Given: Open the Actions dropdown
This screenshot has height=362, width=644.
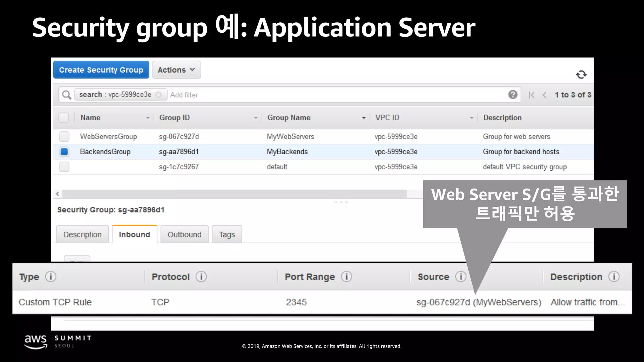Looking at the screenshot, I should 176,70.
